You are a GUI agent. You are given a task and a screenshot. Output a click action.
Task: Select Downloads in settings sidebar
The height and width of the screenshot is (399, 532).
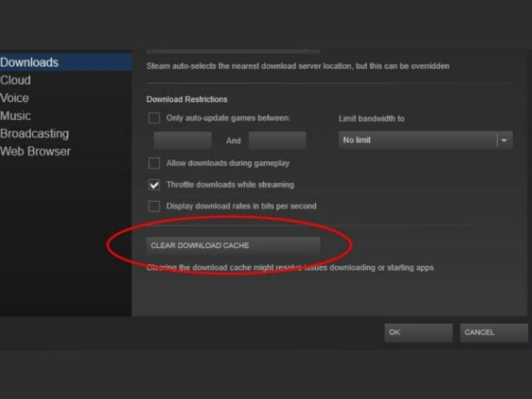pos(66,62)
